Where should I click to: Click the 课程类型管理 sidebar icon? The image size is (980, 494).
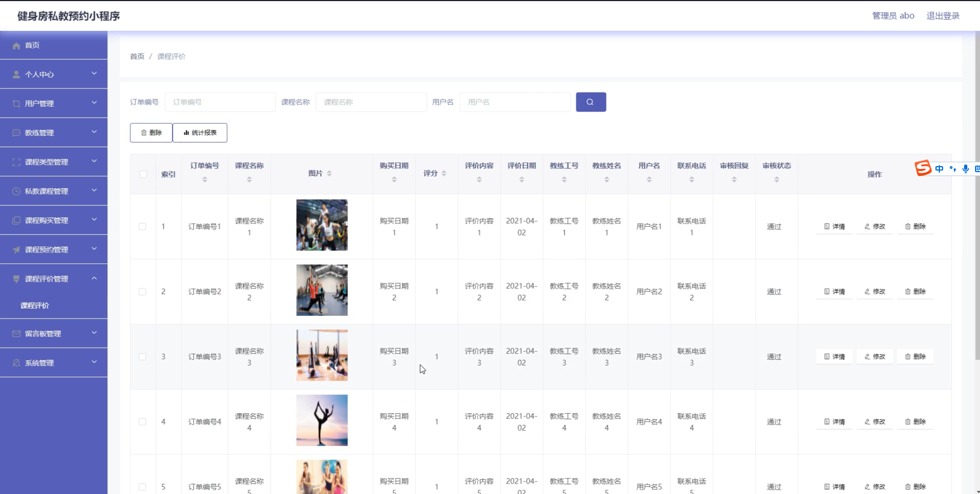[16, 162]
